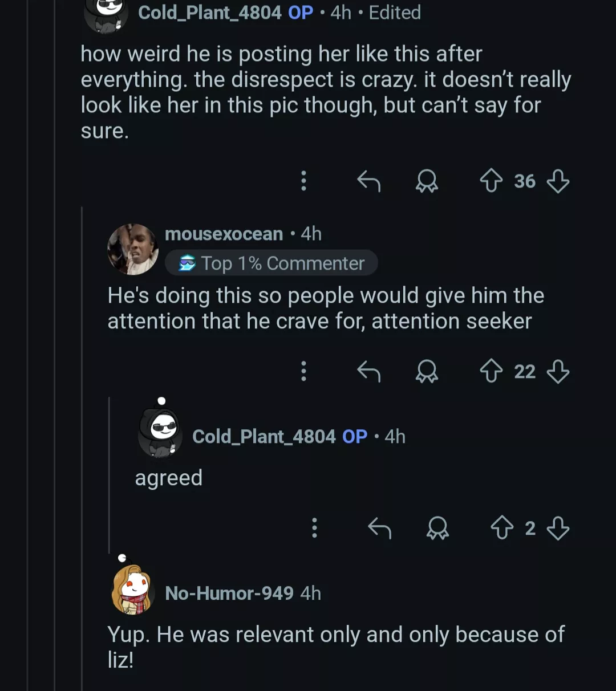Tap the Top 1% Commenter badge

(x=271, y=263)
